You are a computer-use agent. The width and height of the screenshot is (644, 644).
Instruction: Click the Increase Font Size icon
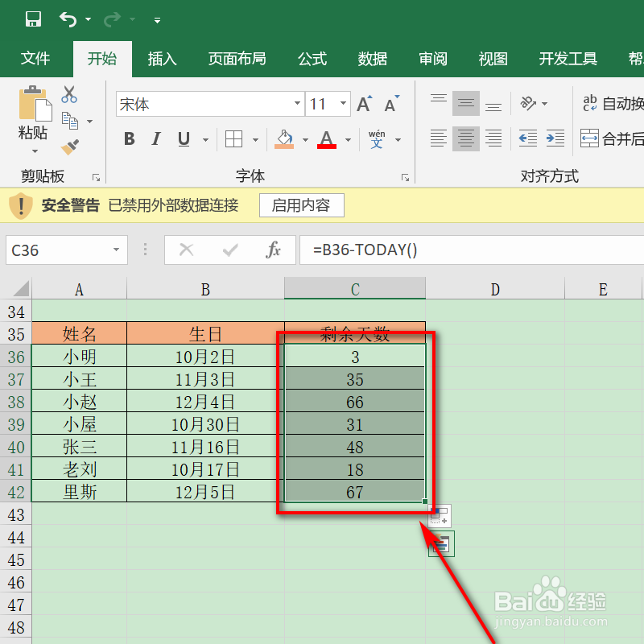coord(363,103)
